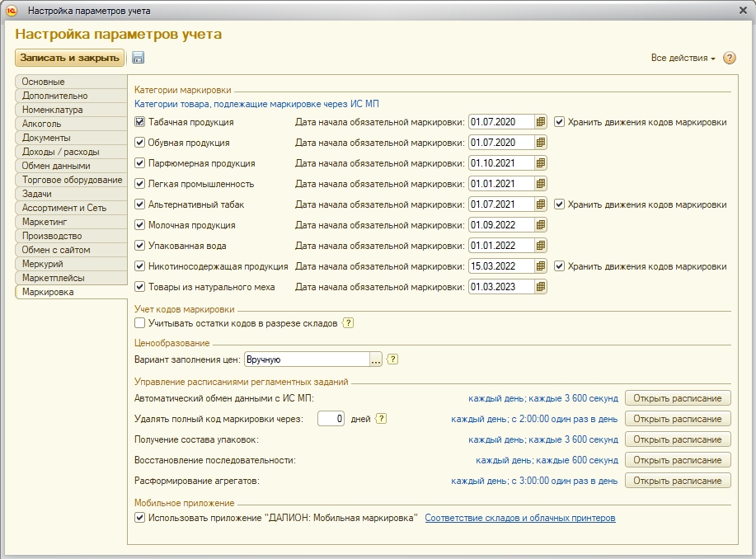Screen dimensions: 756x559
Task: Open calendar for Табачная продукция date
Action: tap(541, 122)
